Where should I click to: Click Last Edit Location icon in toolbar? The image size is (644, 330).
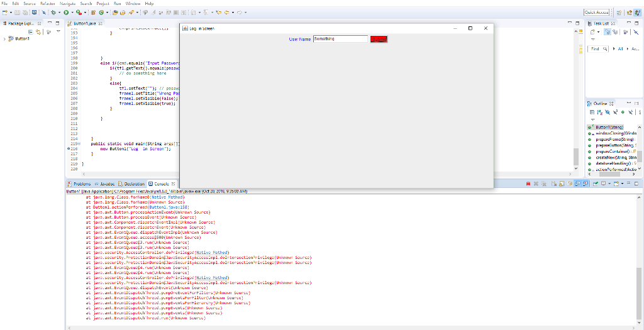click(x=218, y=13)
